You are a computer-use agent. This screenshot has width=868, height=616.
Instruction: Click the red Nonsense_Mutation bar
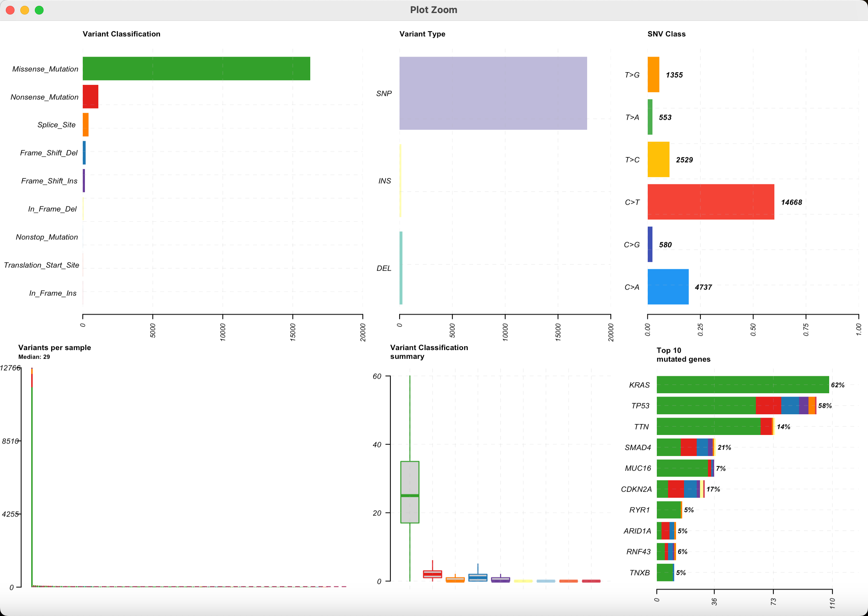[x=90, y=97]
